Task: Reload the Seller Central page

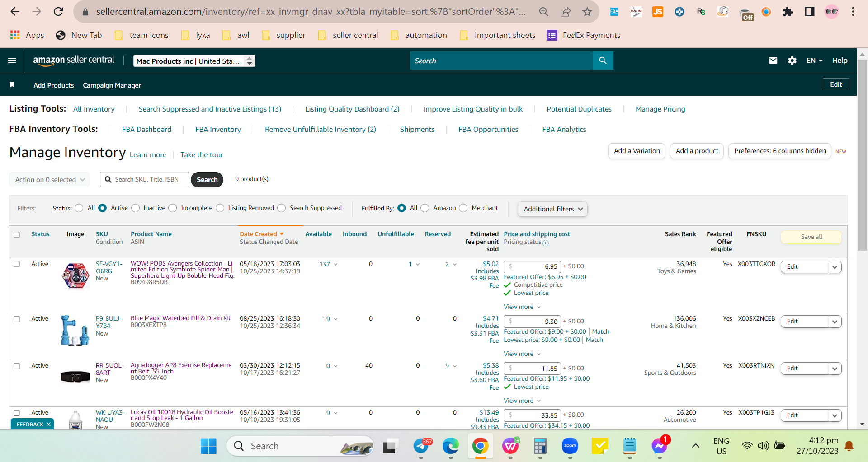Action: (x=58, y=12)
